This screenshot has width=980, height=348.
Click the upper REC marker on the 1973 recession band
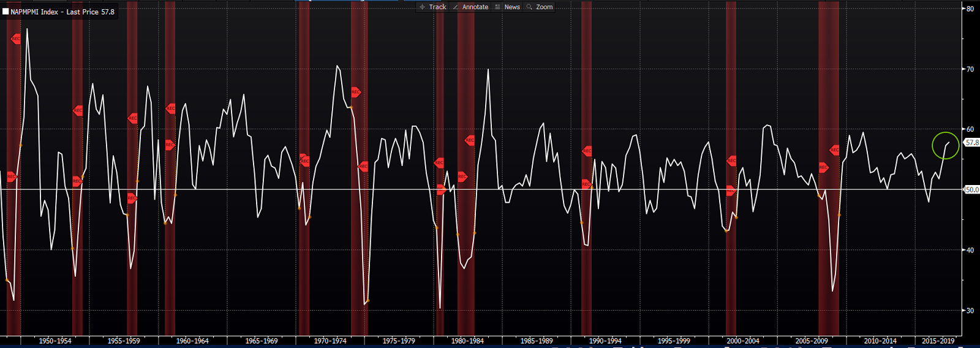[x=355, y=92]
